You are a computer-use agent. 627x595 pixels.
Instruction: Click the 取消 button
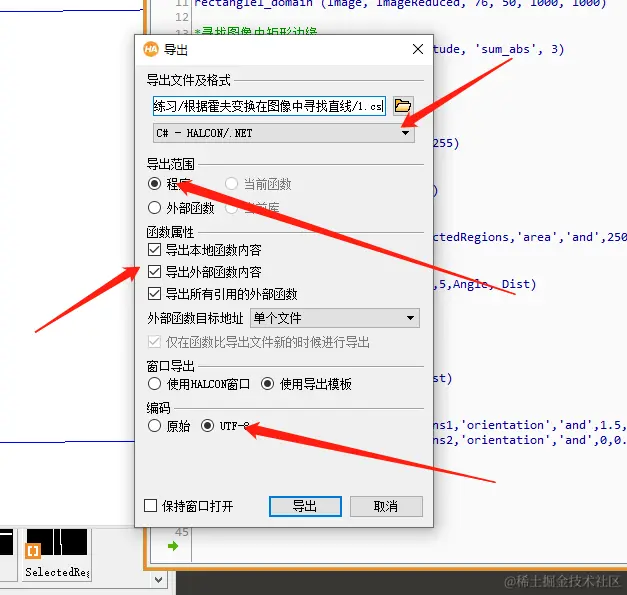[386, 507]
